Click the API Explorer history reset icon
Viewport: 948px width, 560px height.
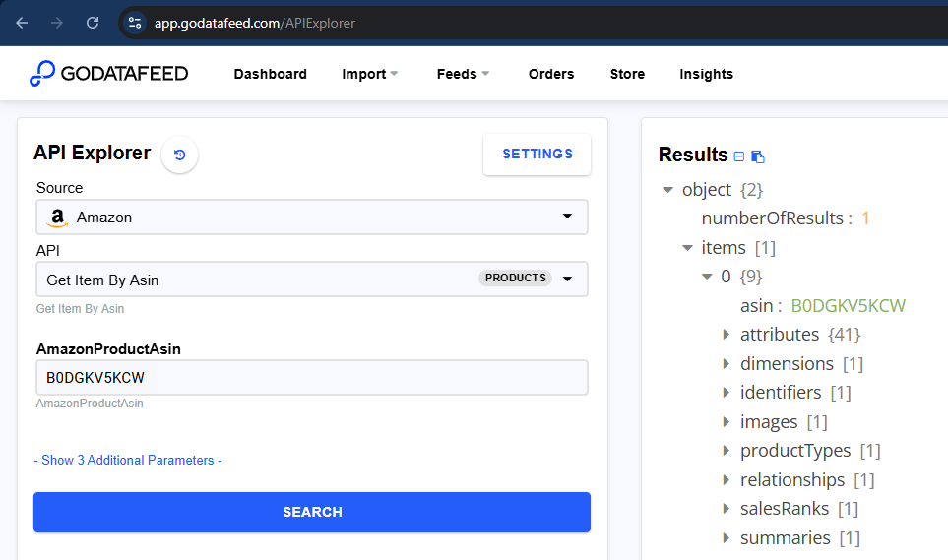tap(179, 155)
